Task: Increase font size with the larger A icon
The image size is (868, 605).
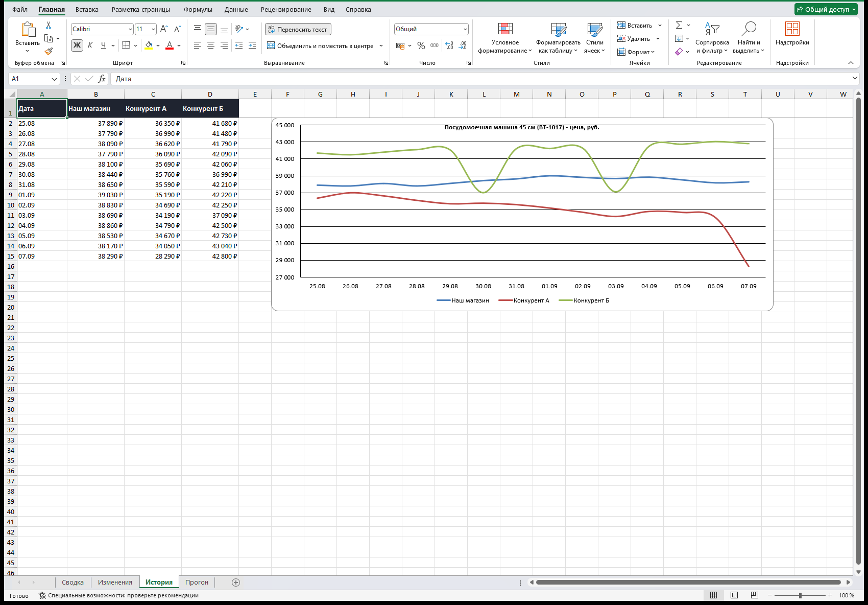Action: pyautogui.click(x=164, y=29)
